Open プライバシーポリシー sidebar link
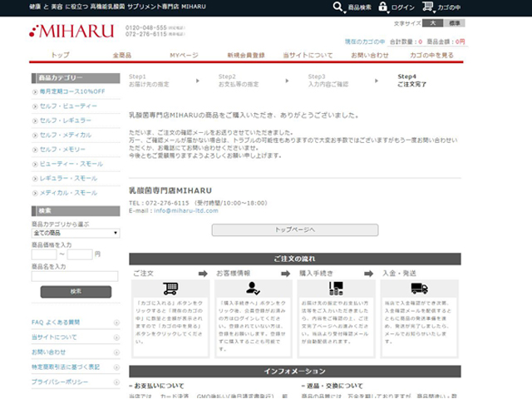The image size is (532, 399). [60, 382]
